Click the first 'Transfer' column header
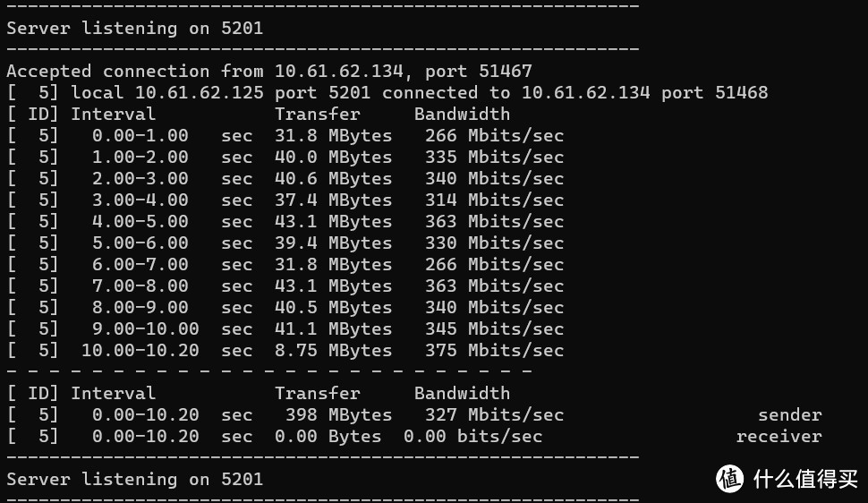The height and width of the screenshot is (503, 868). (x=317, y=115)
